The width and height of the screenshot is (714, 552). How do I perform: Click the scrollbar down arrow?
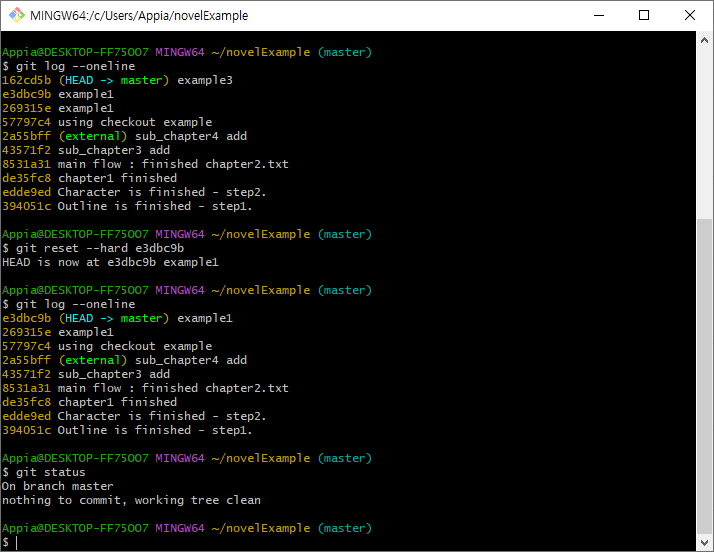(704, 542)
